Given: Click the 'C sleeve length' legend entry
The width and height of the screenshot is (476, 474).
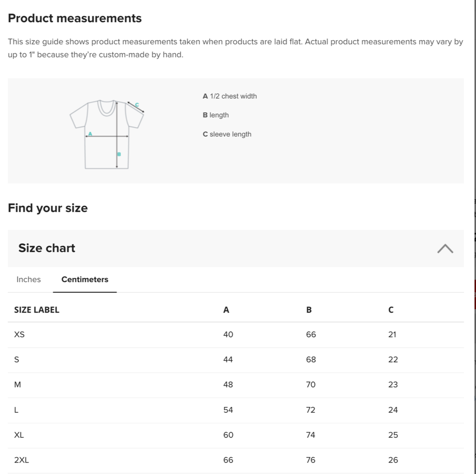Looking at the screenshot, I should point(227,134).
